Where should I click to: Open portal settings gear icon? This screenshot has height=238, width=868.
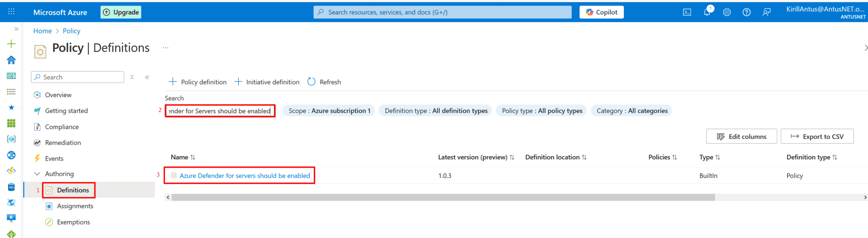click(x=727, y=12)
